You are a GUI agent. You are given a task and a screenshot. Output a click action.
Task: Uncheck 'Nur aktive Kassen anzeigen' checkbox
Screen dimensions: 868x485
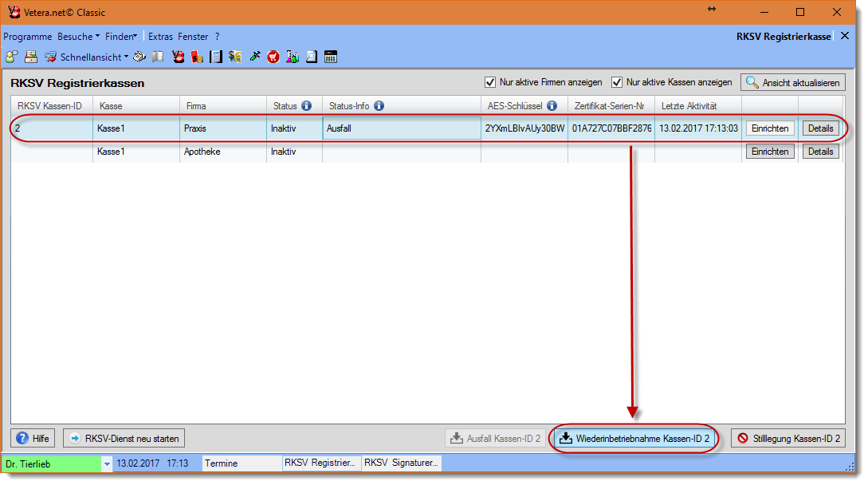coord(617,82)
